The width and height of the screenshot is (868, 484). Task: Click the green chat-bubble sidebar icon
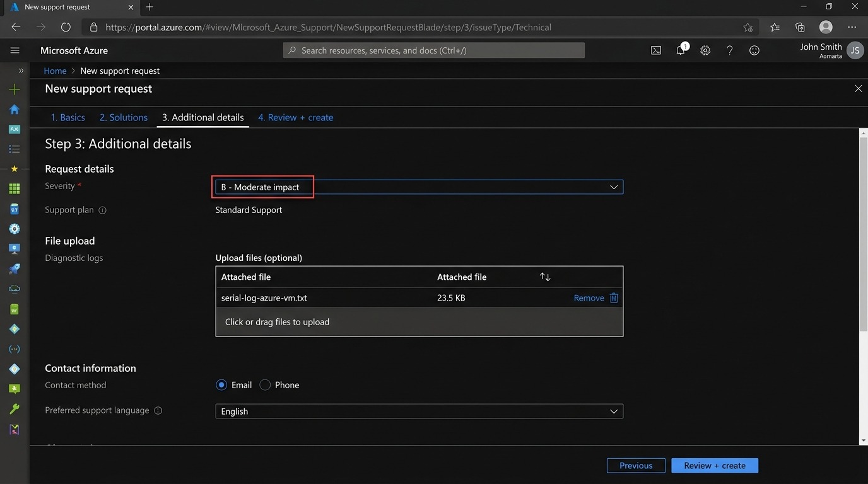coord(15,389)
